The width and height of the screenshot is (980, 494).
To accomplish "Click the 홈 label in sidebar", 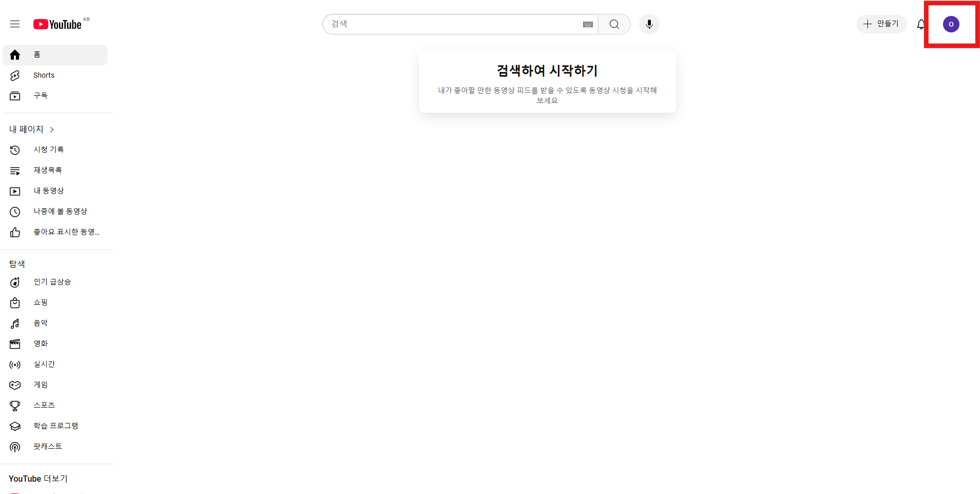I will click(x=37, y=55).
